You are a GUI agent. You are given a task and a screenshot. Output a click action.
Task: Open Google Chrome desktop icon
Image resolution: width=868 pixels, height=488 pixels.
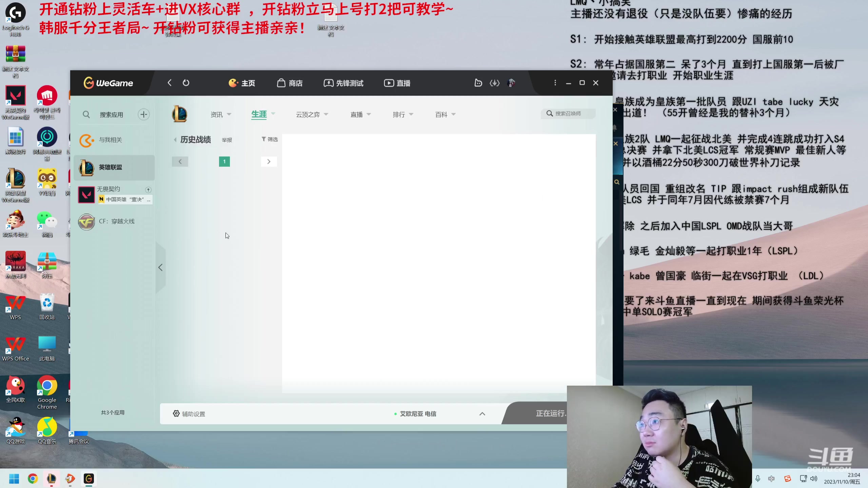coord(47,392)
